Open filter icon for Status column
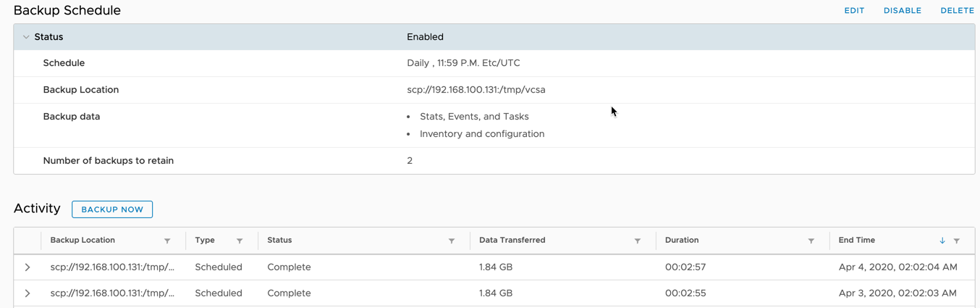The image size is (980, 308). 452,241
